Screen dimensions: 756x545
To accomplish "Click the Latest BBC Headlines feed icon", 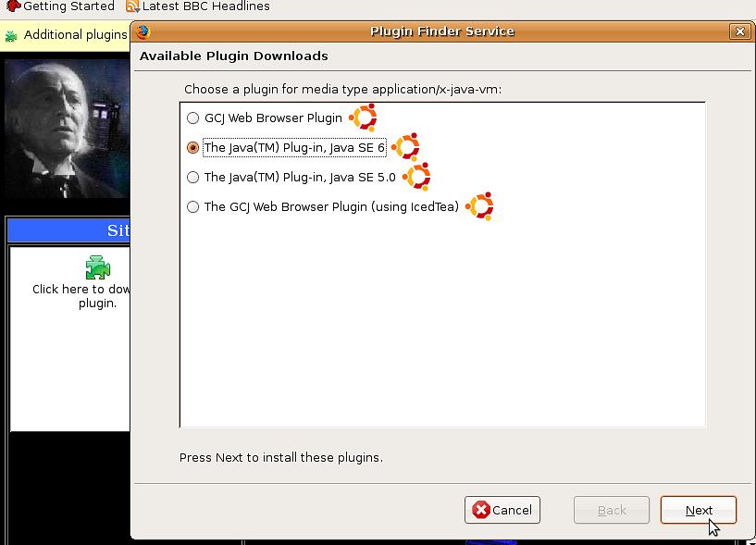I will click(x=132, y=6).
